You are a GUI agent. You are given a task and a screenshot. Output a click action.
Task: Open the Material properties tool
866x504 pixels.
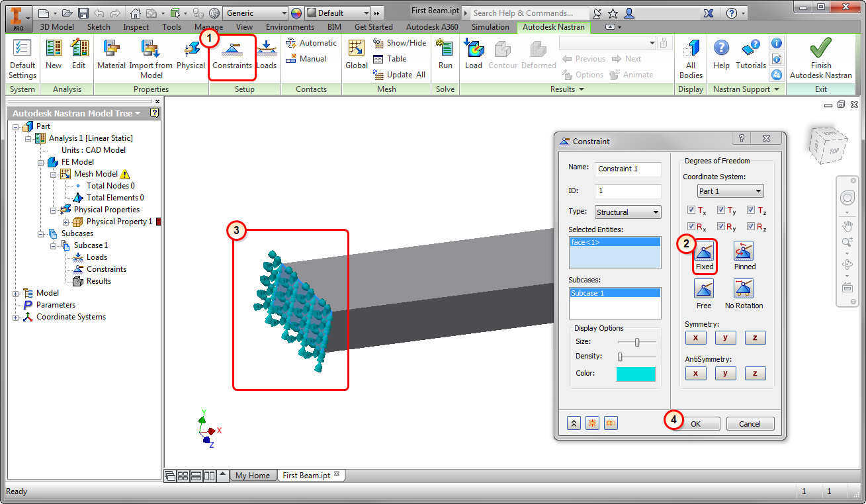point(111,54)
